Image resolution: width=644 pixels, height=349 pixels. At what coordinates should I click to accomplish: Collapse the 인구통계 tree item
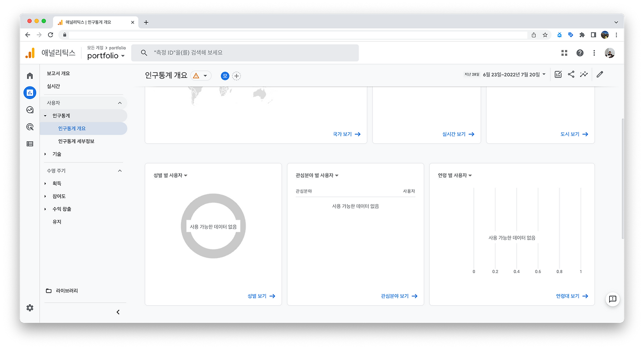[45, 116]
